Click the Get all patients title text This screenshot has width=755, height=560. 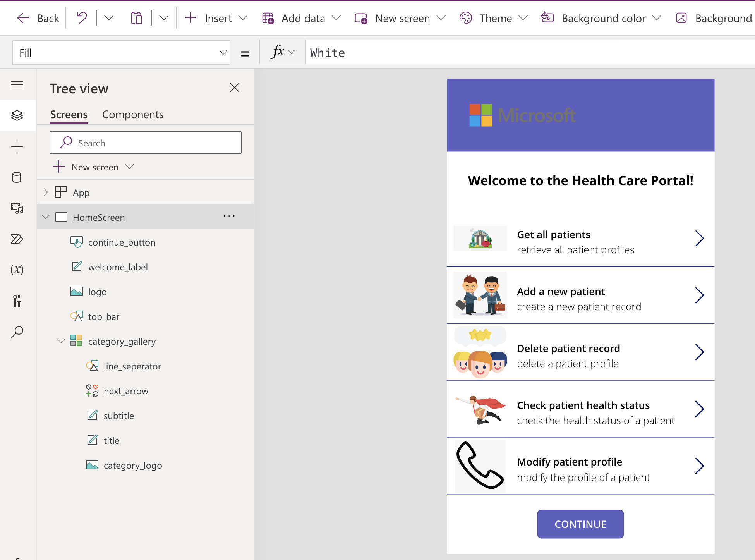554,235
